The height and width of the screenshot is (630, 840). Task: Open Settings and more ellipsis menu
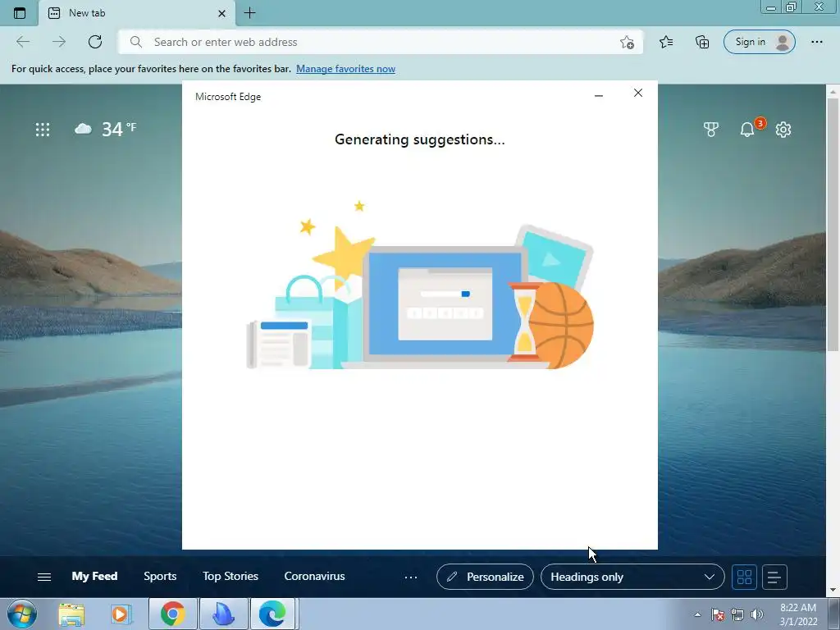tap(816, 42)
